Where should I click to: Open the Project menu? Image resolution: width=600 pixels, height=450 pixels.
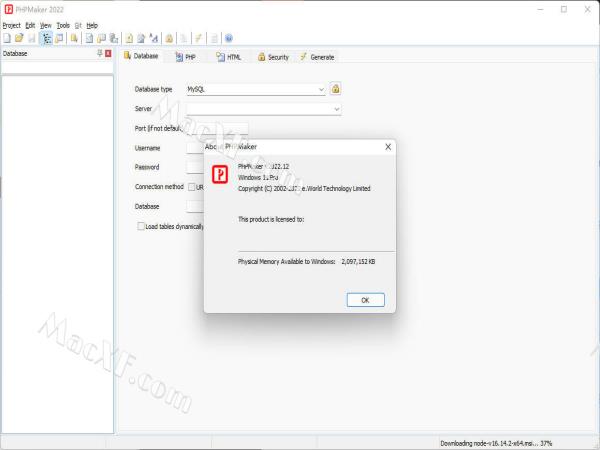11,25
